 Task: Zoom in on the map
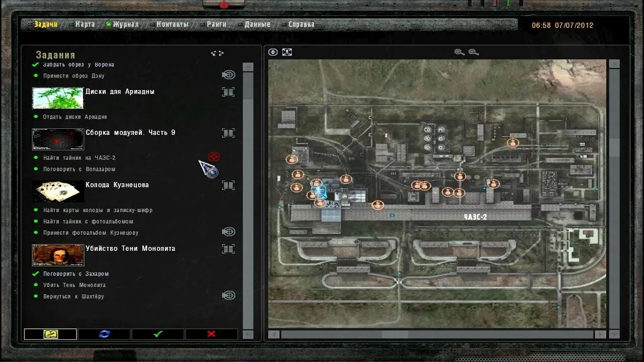coord(459,52)
